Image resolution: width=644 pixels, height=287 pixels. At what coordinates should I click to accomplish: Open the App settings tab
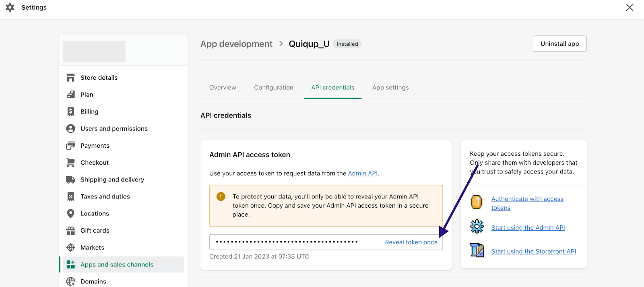click(x=390, y=87)
